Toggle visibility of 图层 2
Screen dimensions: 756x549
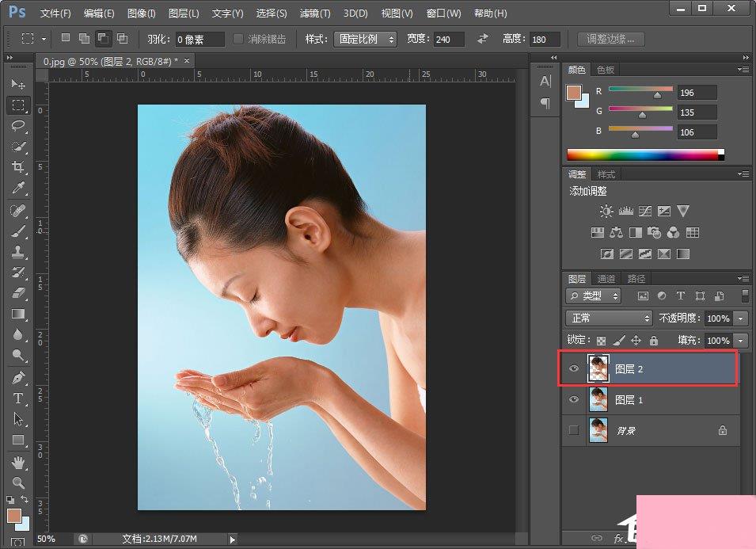(x=574, y=368)
